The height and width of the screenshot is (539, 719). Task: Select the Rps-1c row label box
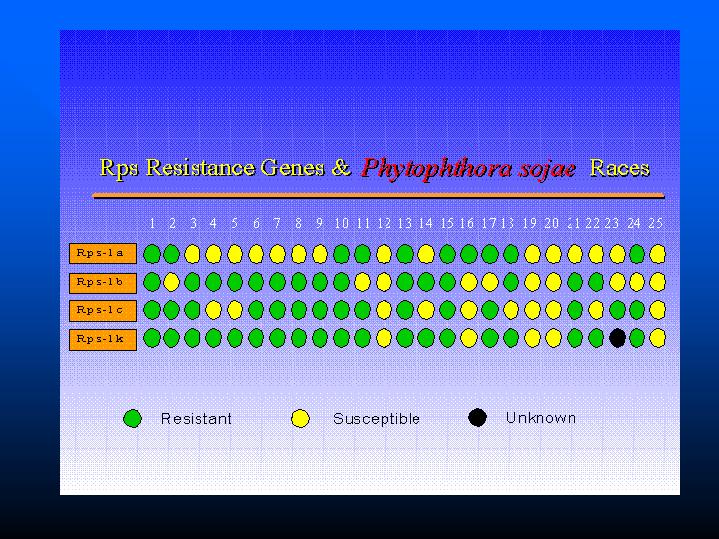pos(103,310)
